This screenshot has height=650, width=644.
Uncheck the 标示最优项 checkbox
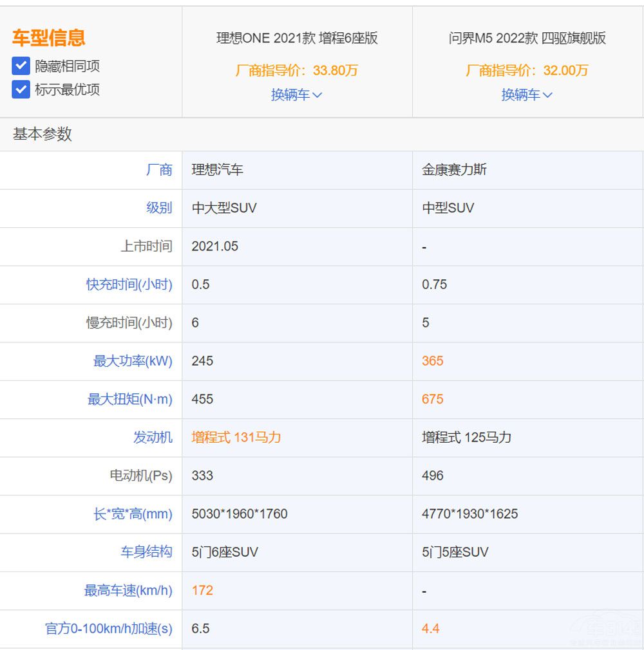coord(21,89)
